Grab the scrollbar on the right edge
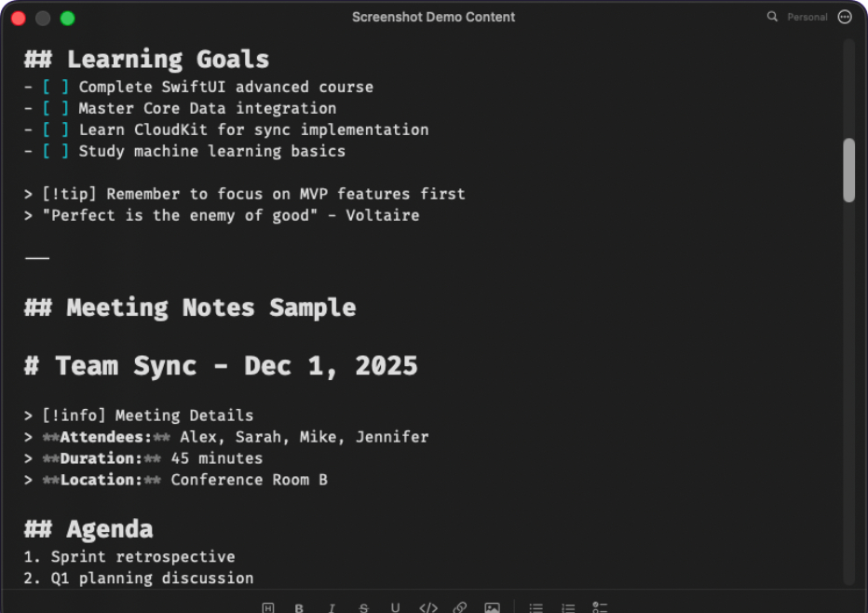 [848, 168]
